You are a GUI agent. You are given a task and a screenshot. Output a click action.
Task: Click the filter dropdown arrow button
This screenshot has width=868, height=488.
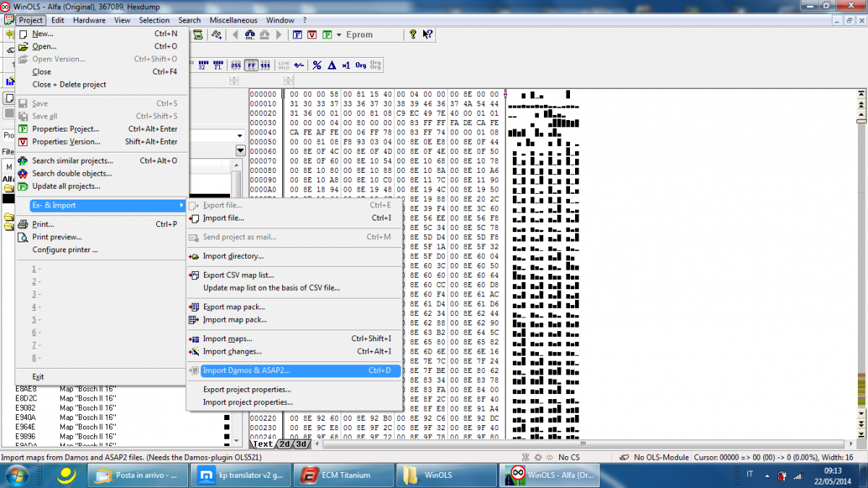click(241, 150)
